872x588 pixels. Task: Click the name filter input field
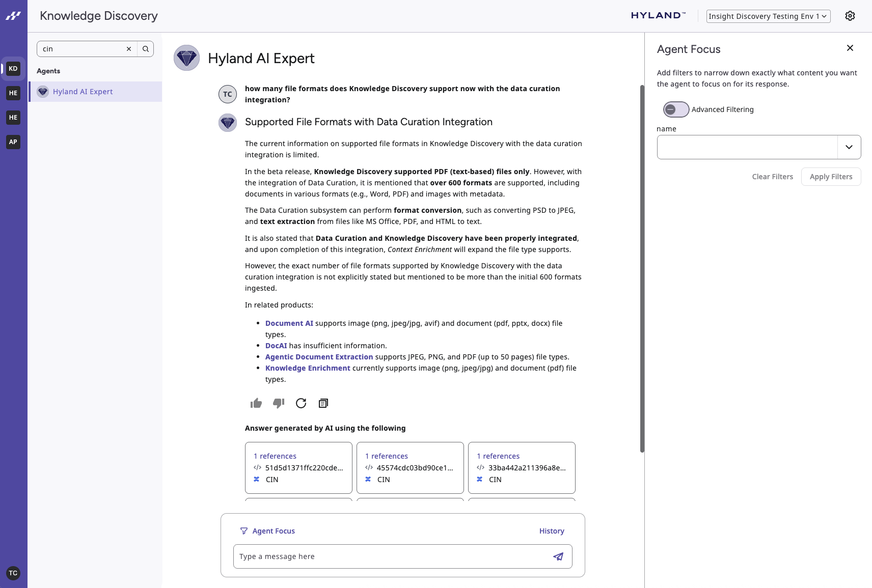[x=747, y=147]
